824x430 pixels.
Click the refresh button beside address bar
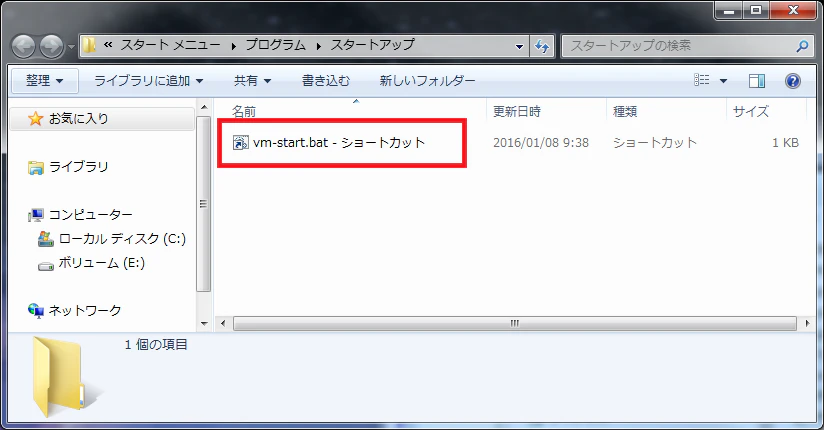(x=542, y=46)
